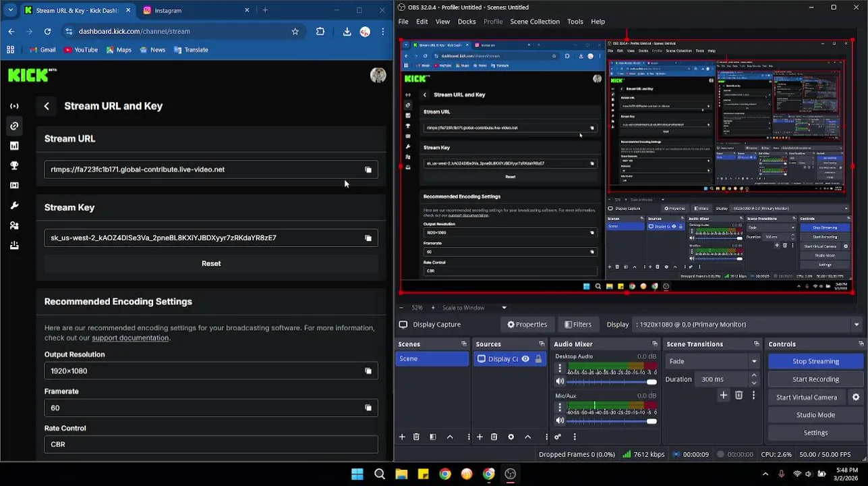Screen dimensions: 868x486
Task: Remove scene transition with trash icon
Action: [739, 396]
